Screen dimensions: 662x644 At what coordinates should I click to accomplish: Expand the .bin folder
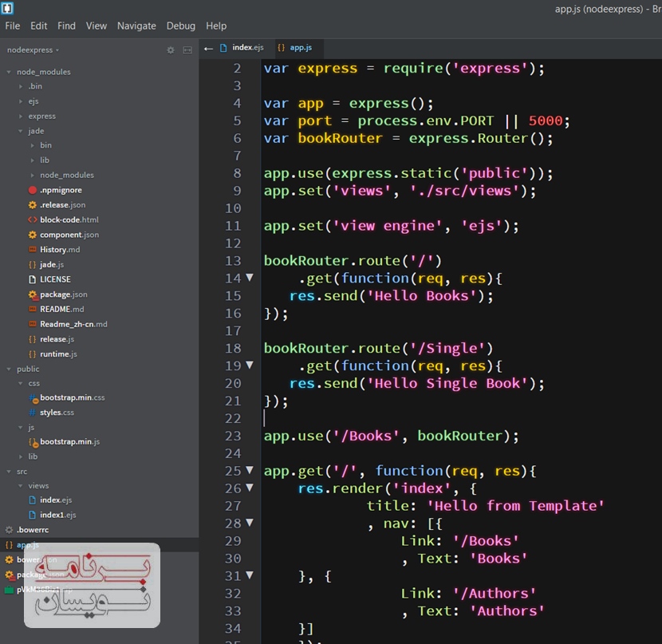21,86
